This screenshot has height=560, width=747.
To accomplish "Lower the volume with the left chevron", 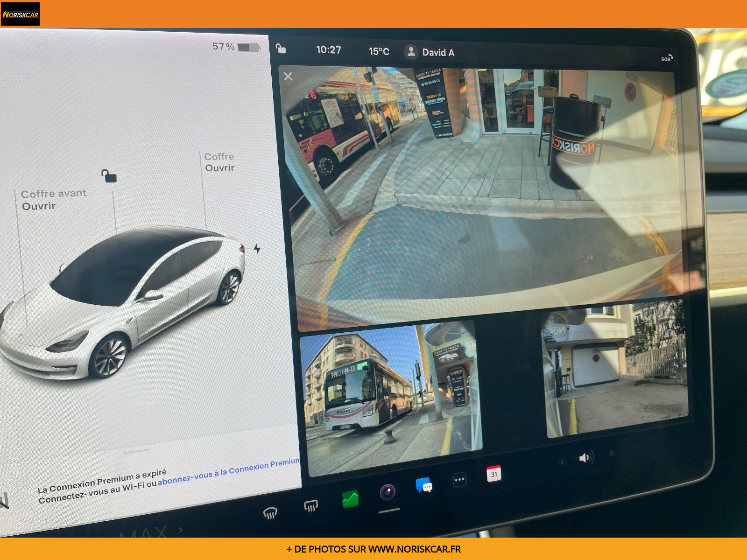I will (x=562, y=462).
